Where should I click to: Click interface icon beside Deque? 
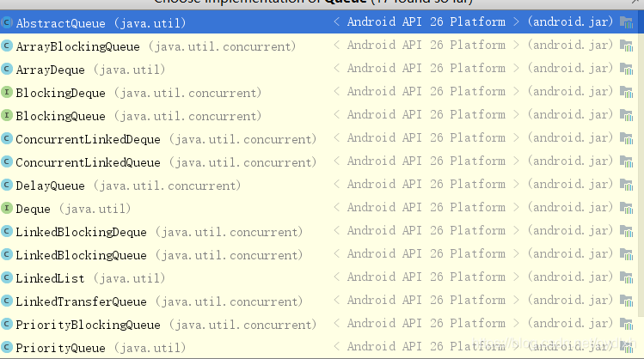click(x=7, y=208)
